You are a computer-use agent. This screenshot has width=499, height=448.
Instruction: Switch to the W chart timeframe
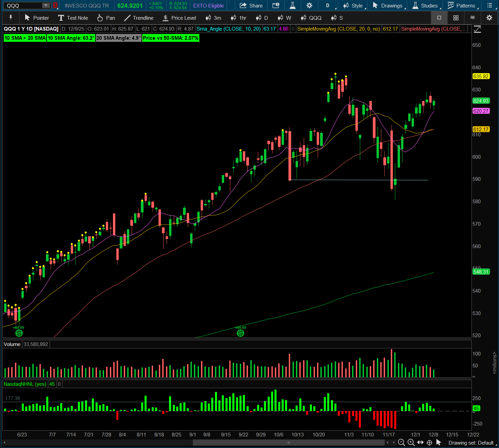tap(284, 18)
